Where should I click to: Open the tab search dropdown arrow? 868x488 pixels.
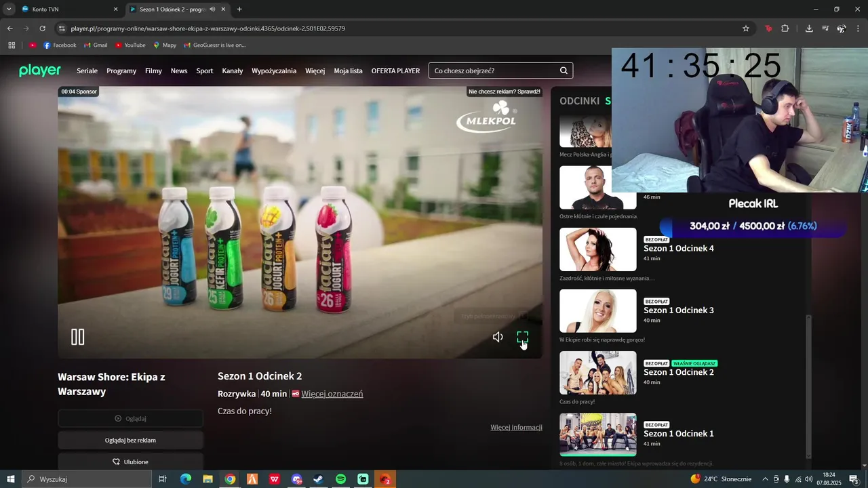9,9
